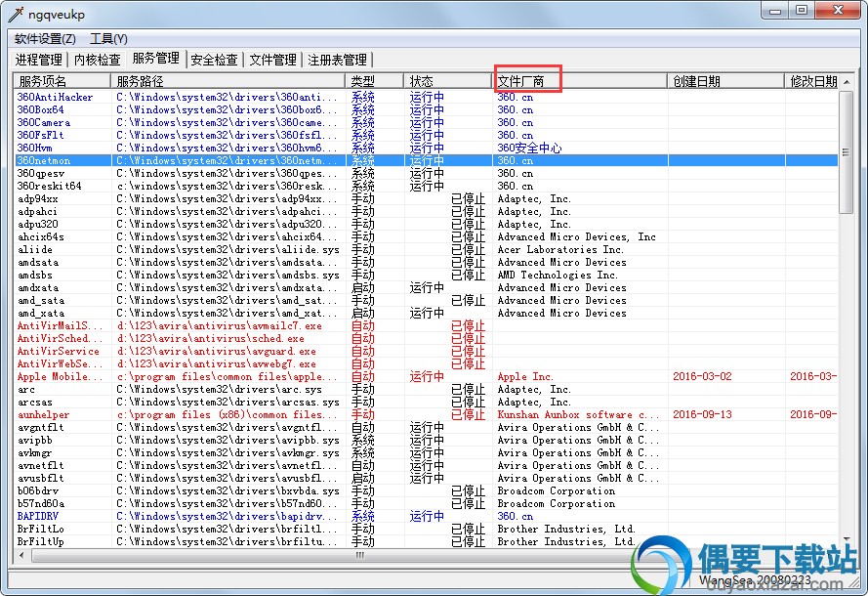
Task: Select the arcsas service row
Action: [x=427, y=403]
